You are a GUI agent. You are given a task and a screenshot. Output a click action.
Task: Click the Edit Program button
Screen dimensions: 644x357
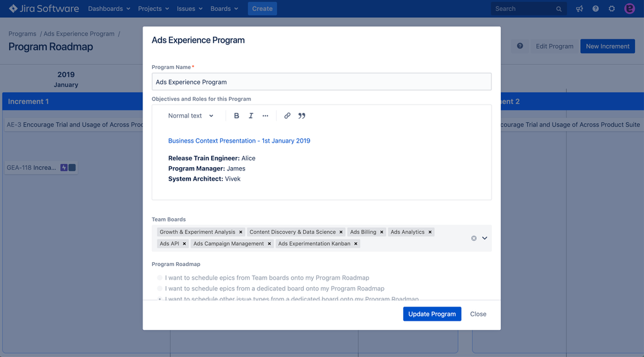(554, 46)
